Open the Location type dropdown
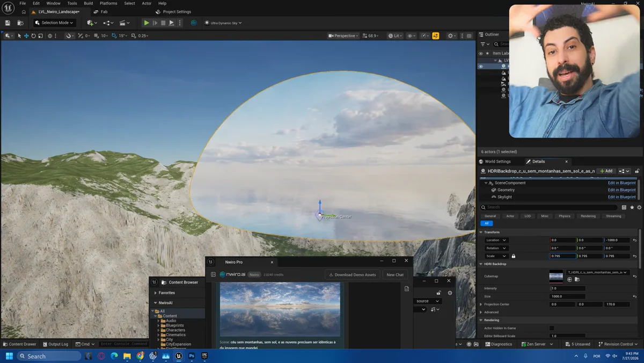The image size is (644, 363). (x=496, y=240)
